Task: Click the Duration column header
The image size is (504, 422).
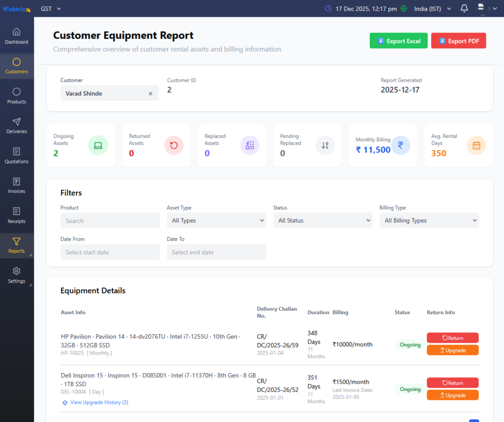Action: 318,312
